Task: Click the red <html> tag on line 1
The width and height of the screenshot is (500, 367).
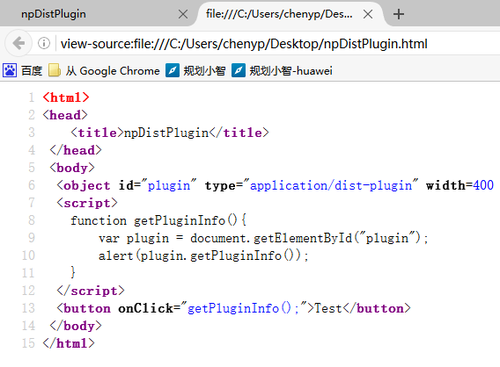Action: click(66, 97)
